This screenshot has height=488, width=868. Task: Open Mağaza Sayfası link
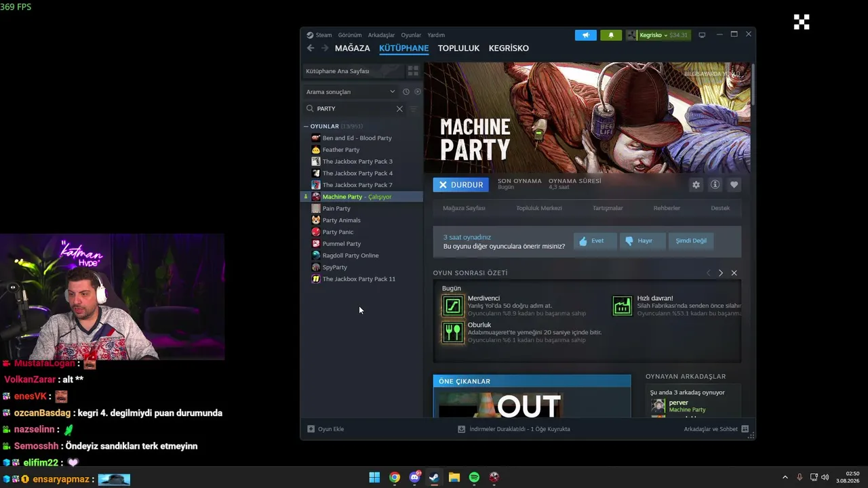click(x=464, y=208)
